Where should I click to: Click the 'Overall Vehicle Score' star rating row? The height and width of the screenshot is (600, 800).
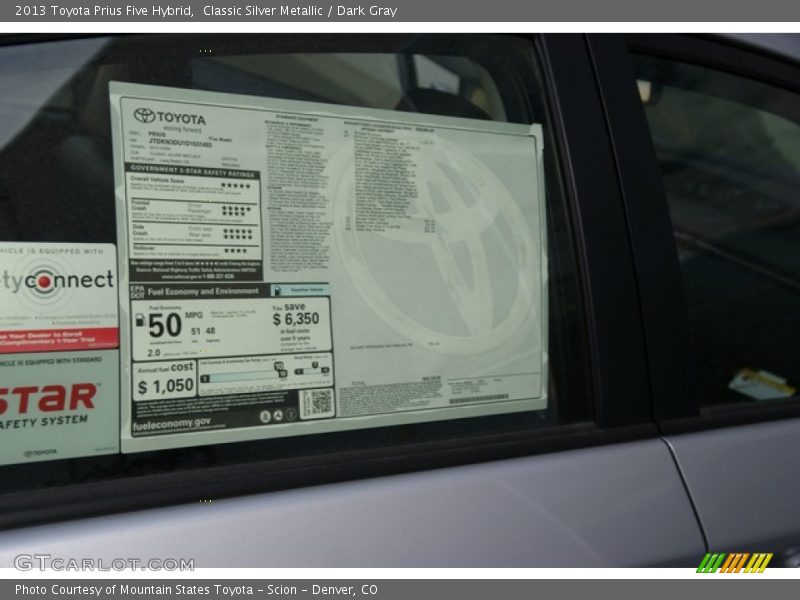pyautogui.click(x=192, y=184)
